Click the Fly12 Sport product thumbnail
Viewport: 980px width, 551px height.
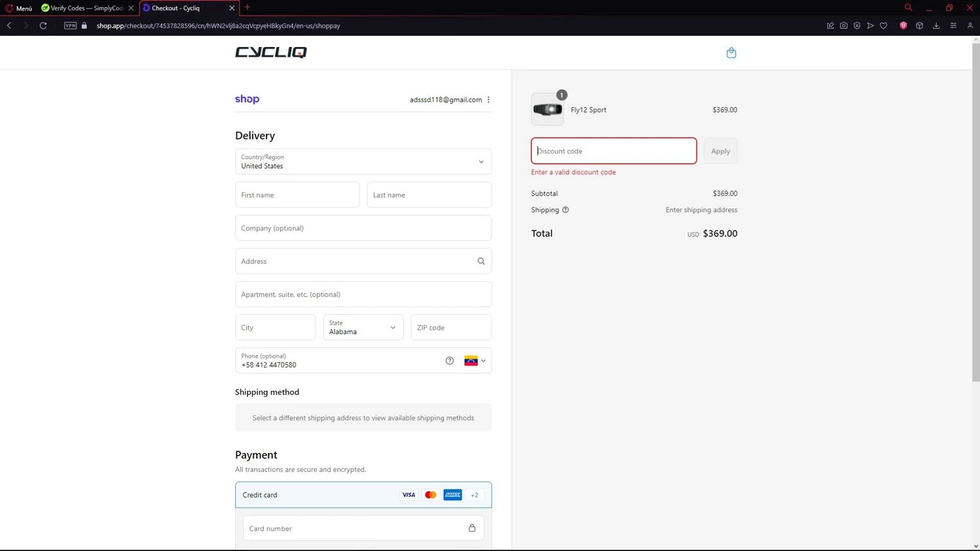coord(547,110)
